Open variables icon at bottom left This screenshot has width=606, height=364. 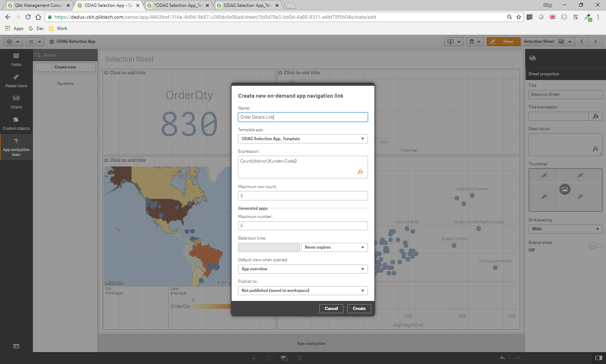coord(16,346)
